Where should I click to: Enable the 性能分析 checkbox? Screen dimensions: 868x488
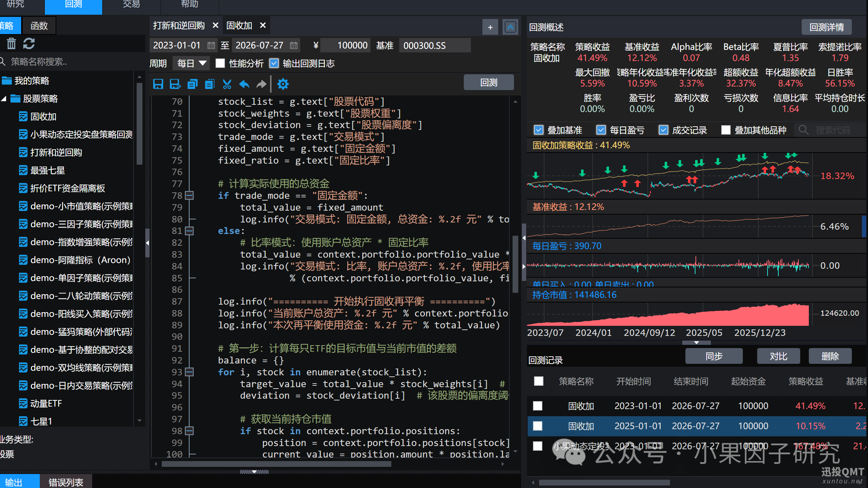220,64
